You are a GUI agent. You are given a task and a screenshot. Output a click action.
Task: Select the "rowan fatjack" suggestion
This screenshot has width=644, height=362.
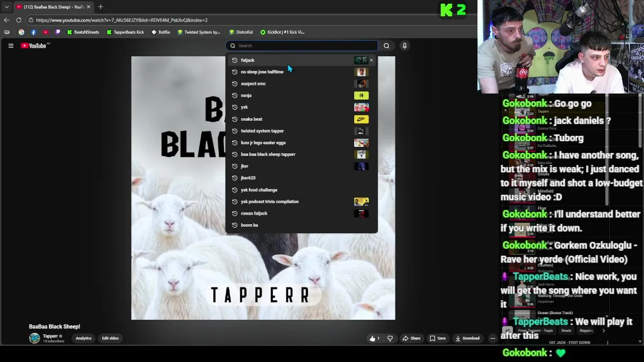pos(301,213)
